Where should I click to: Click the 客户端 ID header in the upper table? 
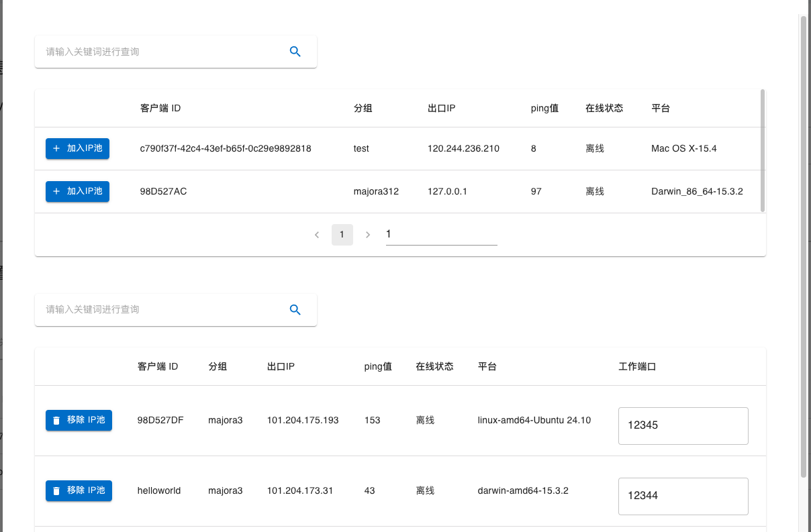point(160,108)
